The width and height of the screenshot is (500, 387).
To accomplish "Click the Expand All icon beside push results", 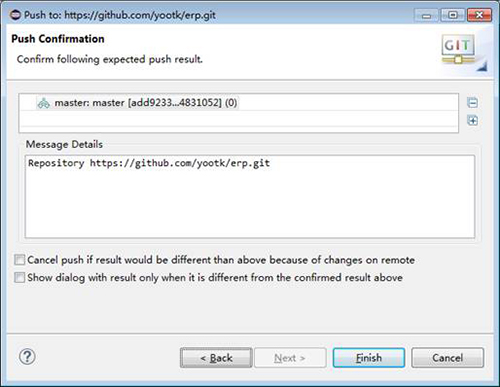I will point(472,120).
